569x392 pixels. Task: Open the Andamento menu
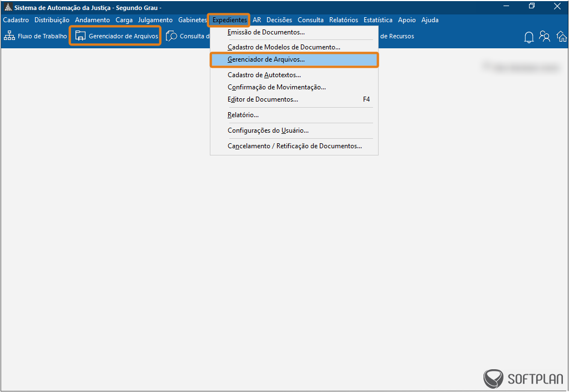pyautogui.click(x=93, y=20)
